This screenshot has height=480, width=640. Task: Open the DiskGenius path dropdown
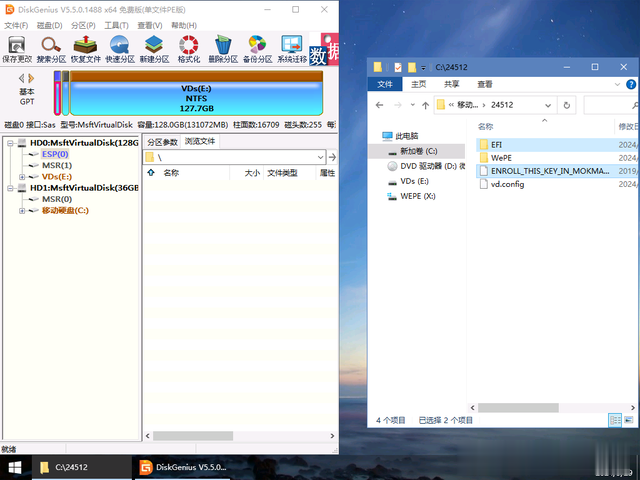[320, 157]
